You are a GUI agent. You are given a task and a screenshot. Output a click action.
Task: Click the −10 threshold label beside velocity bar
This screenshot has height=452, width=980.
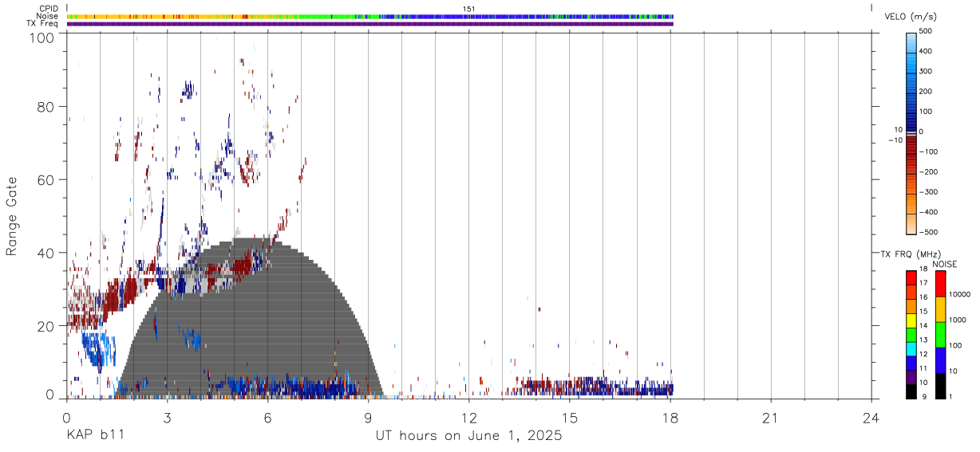[895, 140]
